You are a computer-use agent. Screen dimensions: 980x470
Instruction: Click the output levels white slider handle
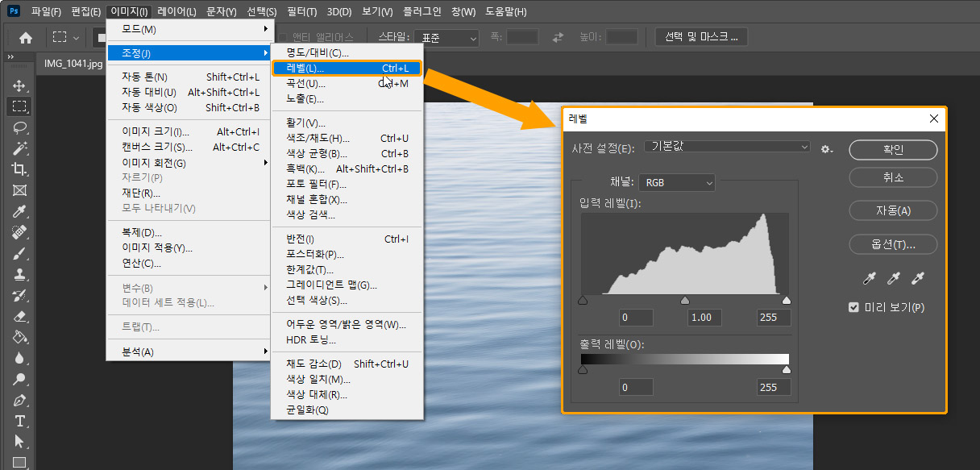[x=787, y=369]
